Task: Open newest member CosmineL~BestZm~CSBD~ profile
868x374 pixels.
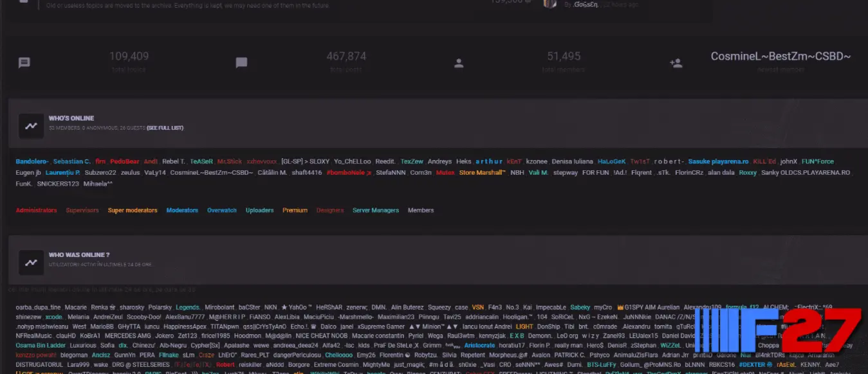Action: tap(780, 57)
